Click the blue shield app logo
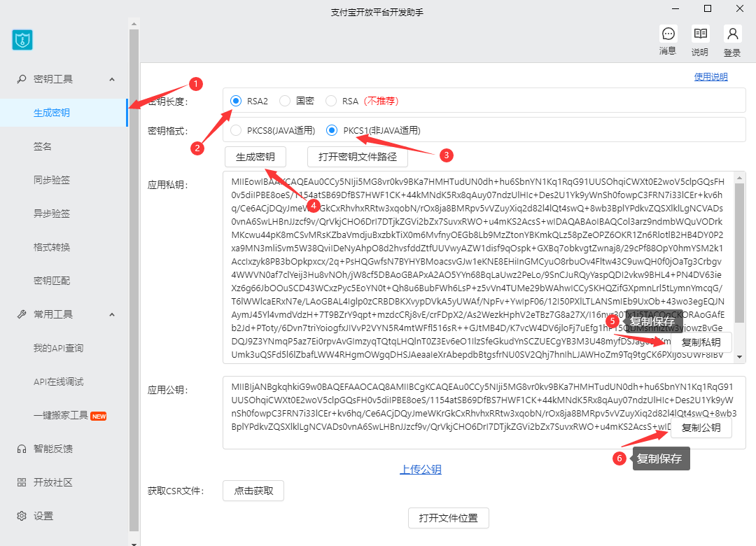 22,40
